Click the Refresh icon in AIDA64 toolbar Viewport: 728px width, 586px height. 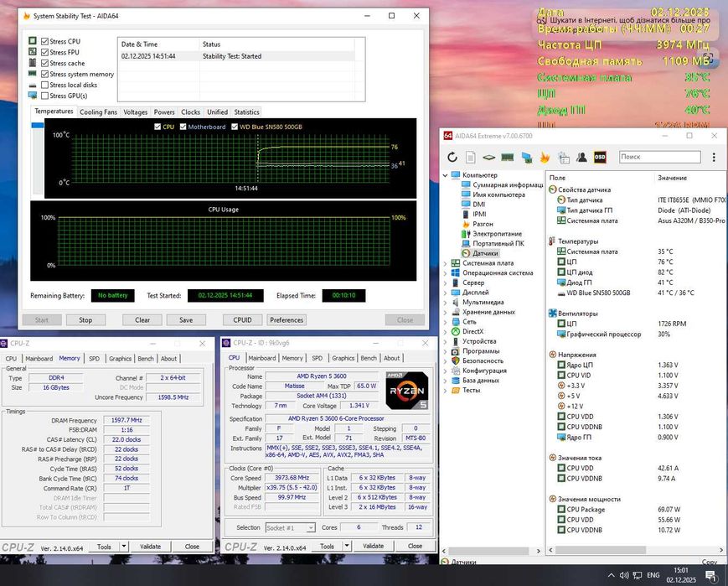[452, 157]
